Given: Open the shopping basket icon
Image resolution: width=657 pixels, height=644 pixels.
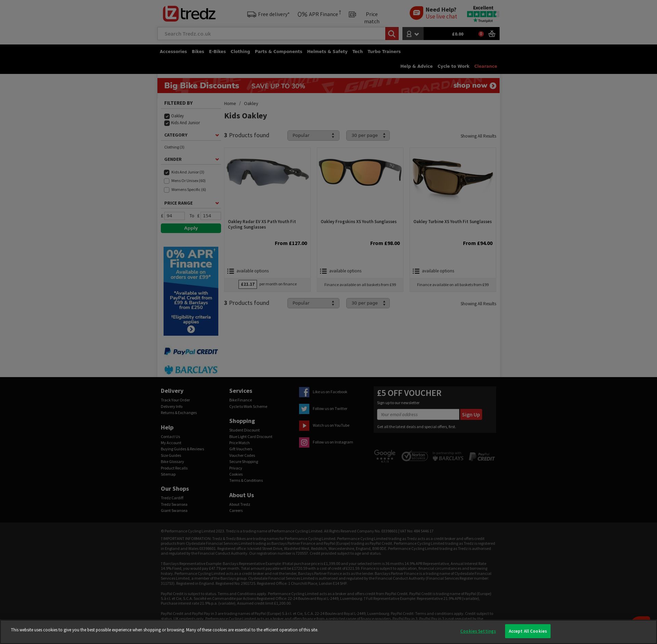Looking at the screenshot, I should pyautogui.click(x=492, y=34).
